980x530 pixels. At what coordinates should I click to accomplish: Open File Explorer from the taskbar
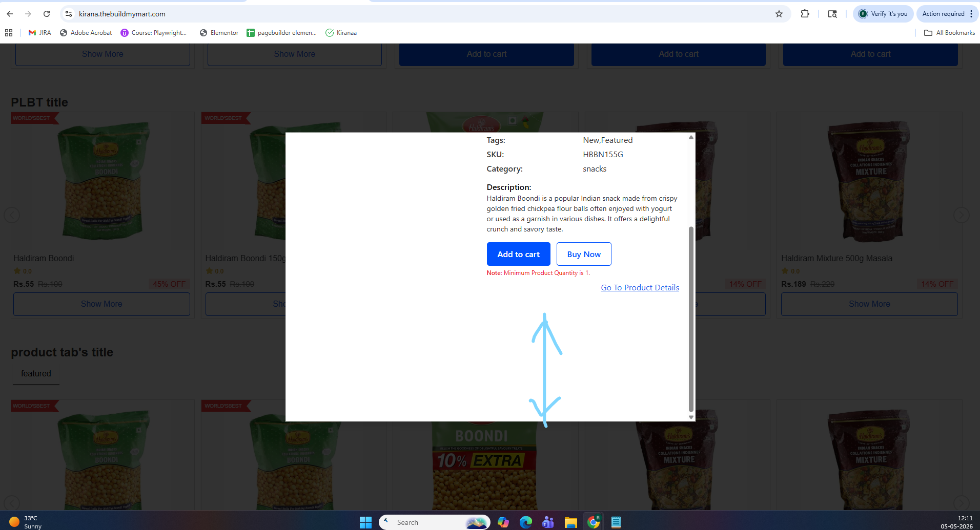pos(571,522)
